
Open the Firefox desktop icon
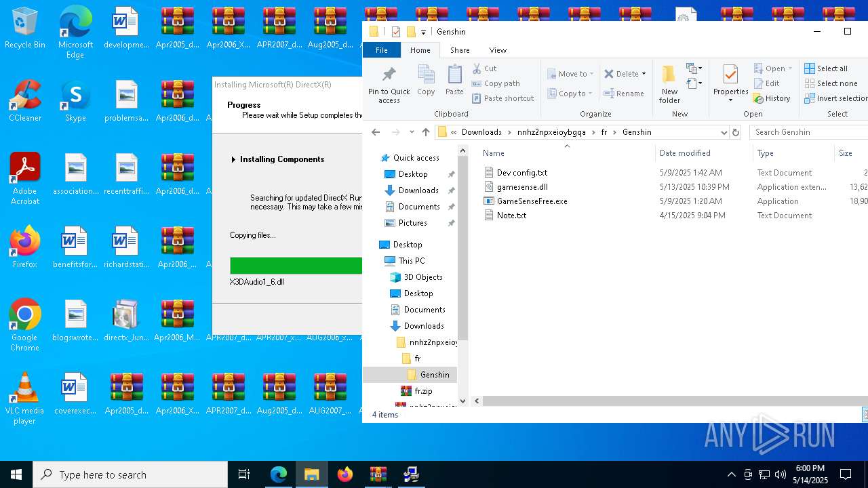(x=25, y=247)
